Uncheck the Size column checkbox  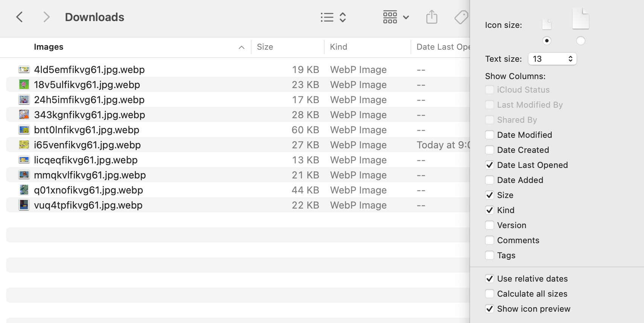coord(490,195)
